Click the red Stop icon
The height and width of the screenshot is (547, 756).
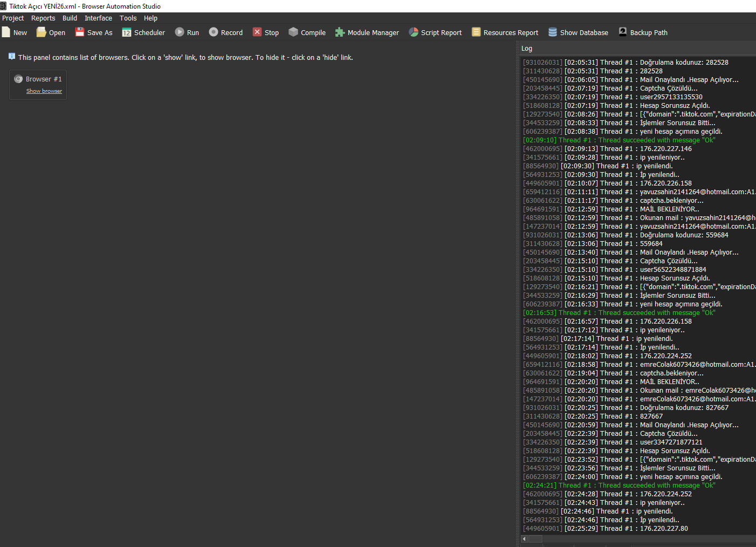[x=257, y=32]
